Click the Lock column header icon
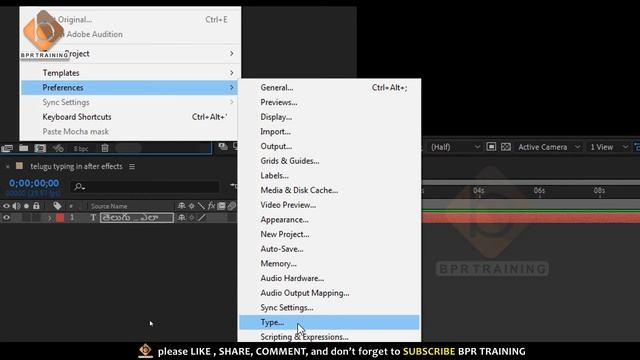Image resolution: width=640 pixels, height=360 pixels. pos(36,206)
